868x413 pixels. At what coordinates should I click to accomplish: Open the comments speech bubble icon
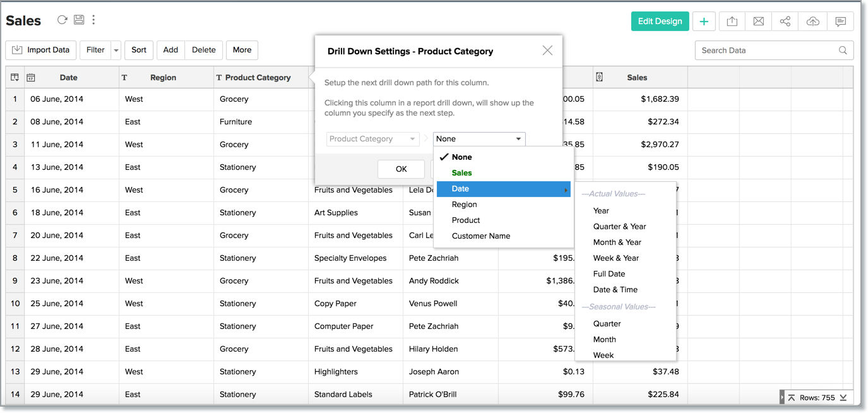point(840,21)
